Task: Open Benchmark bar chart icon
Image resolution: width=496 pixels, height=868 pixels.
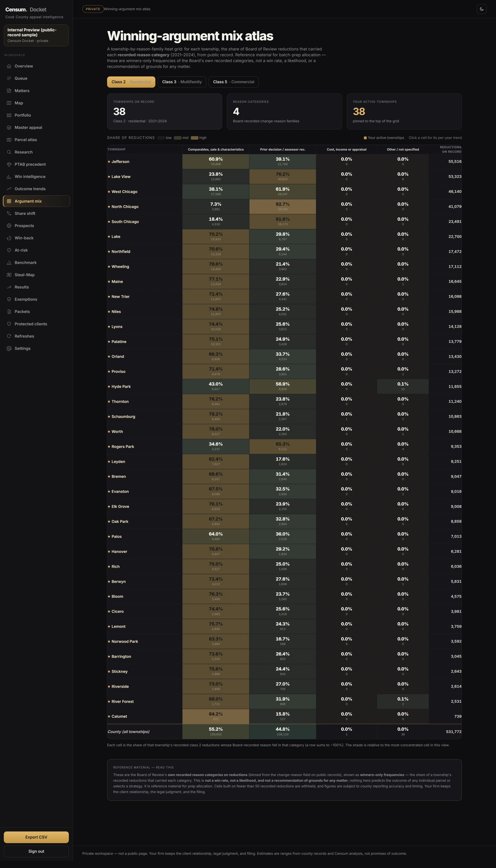Action: pos(9,263)
